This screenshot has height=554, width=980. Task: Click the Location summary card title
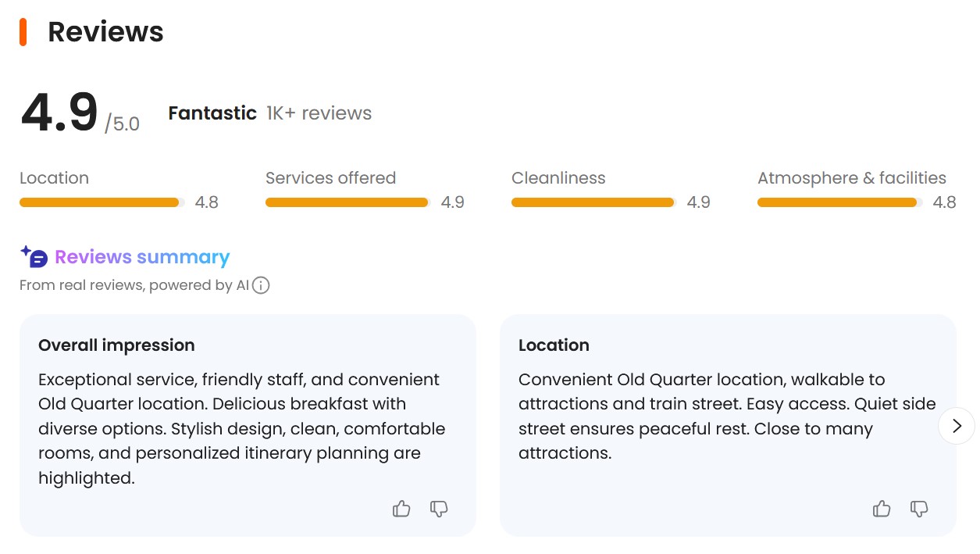[x=554, y=345]
